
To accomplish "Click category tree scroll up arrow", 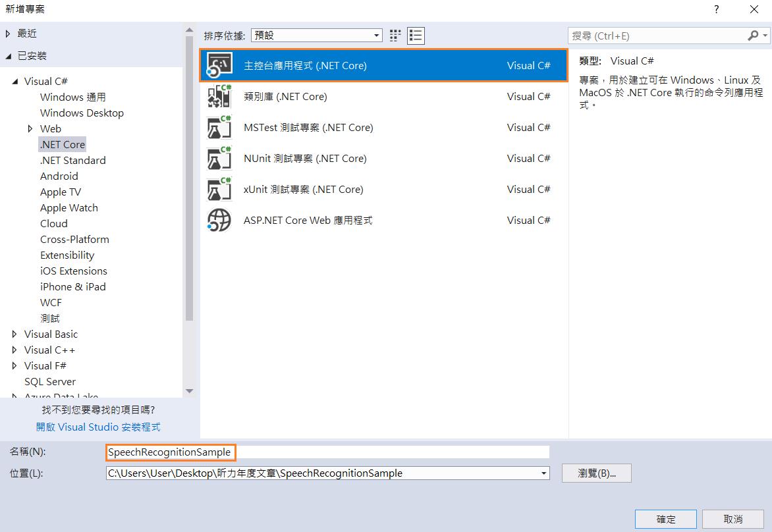I will click(190, 30).
